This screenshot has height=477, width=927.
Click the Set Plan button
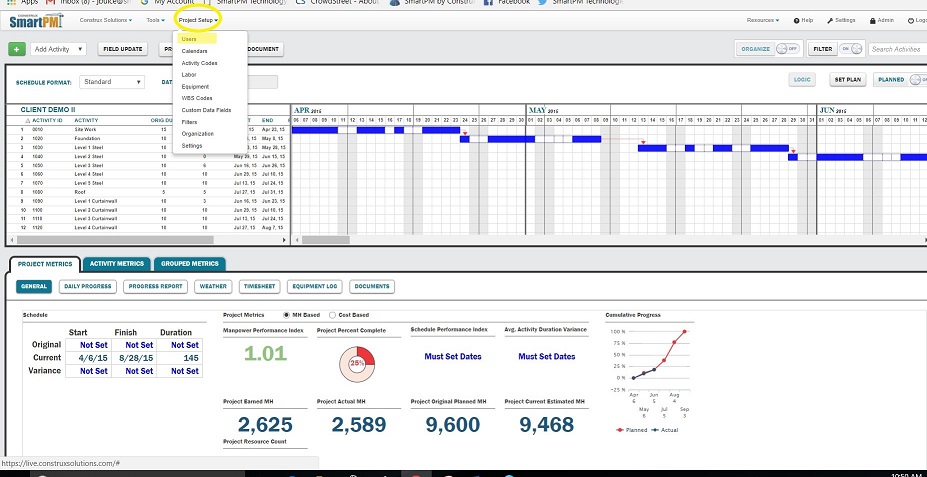pyautogui.click(x=847, y=80)
